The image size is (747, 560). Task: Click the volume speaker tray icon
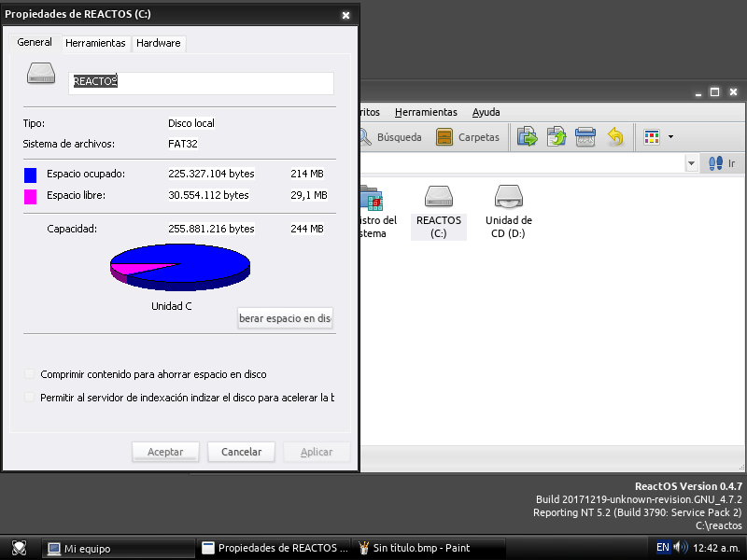pyautogui.click(x=681, y=548)
